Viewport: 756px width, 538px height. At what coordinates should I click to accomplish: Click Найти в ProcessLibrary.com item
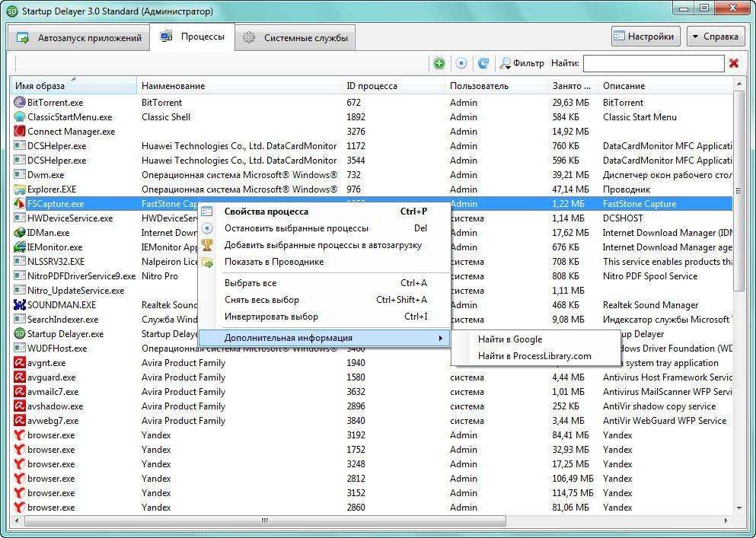click(x=536, y=356)
